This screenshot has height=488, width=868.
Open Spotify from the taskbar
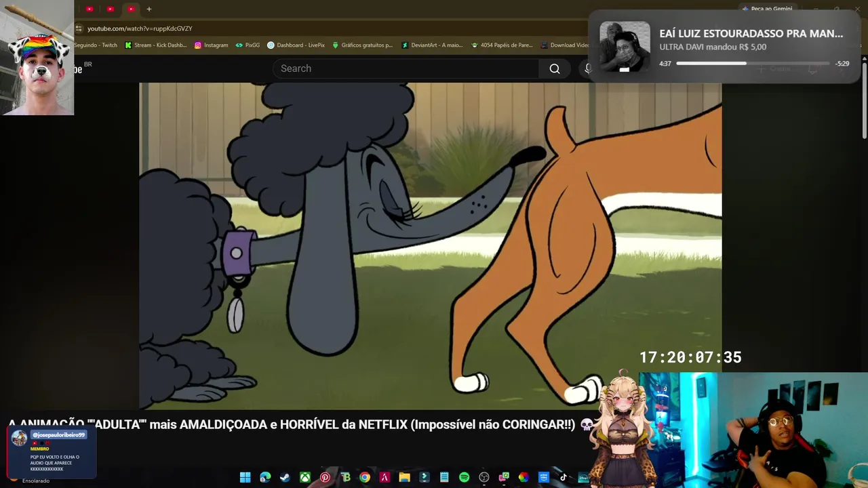click(x=464, y=477)
